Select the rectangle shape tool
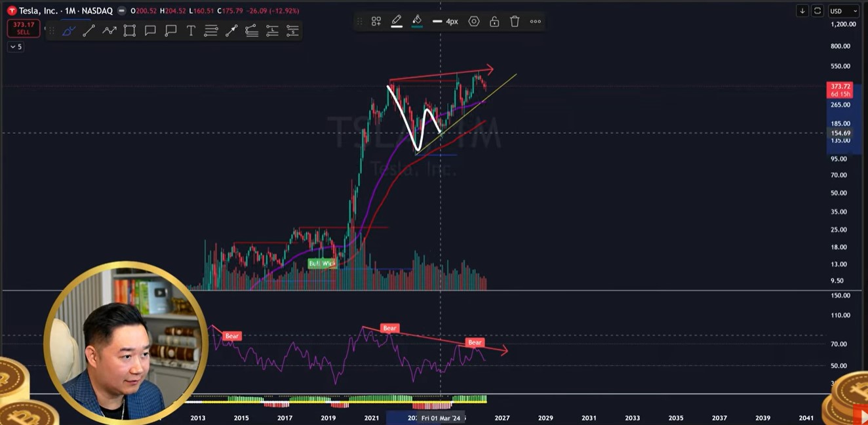This screenshot has height=425, width=868. click(130, 30)
